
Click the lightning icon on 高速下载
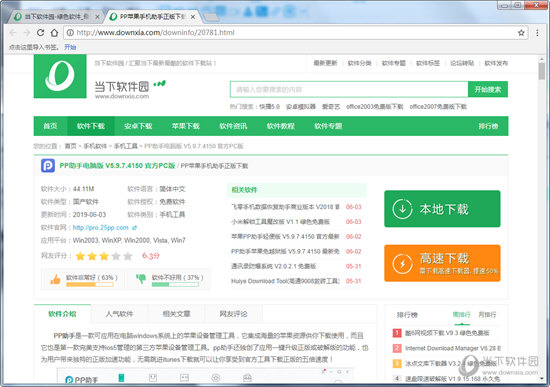402,263
